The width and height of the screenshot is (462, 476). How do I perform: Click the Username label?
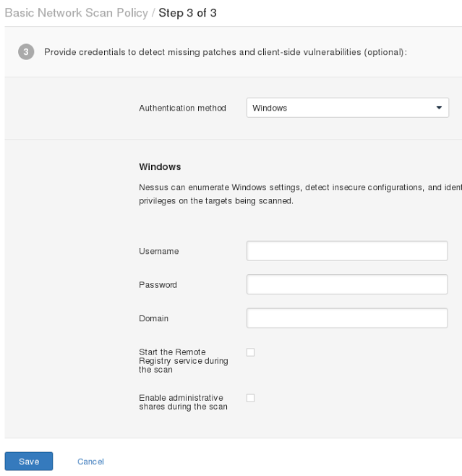(x=158, y=251)
